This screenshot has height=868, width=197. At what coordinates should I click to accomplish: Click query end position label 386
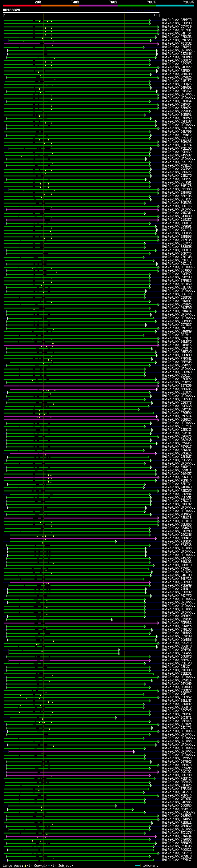155,15
